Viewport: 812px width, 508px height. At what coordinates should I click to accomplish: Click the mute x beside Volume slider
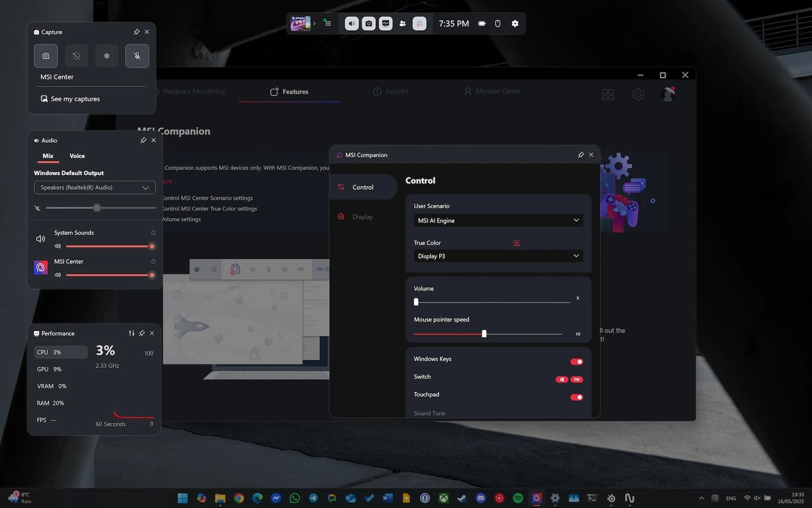coord(578,298)
